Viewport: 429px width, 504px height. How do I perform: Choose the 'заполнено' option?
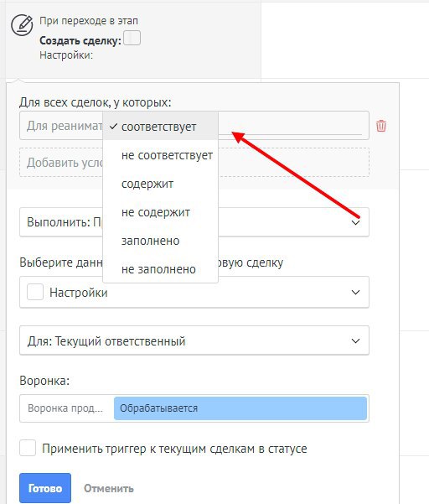161,241
